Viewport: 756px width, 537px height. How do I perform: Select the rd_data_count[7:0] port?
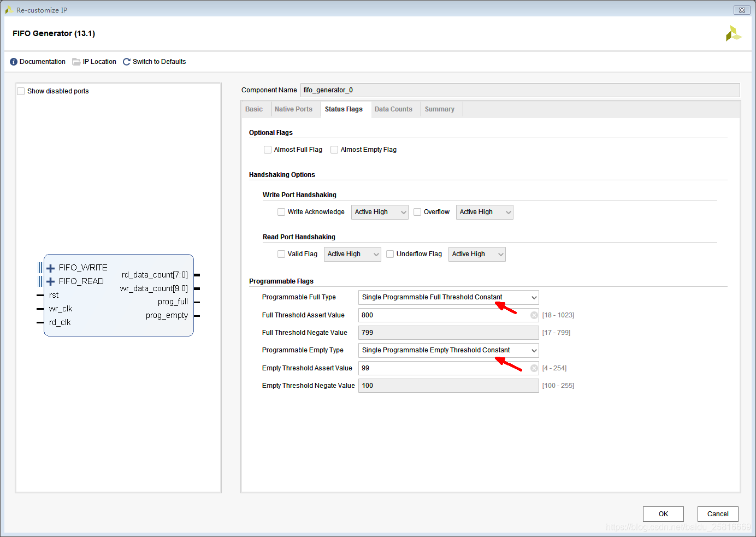coord(155,275)
